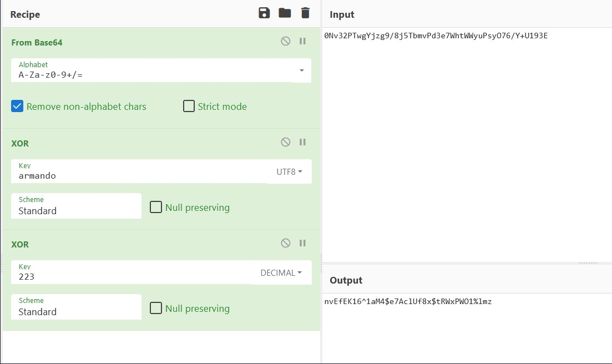The image size is (612, 364).
Task: Edit the armando XOR key field
Action: pos(139,171)
